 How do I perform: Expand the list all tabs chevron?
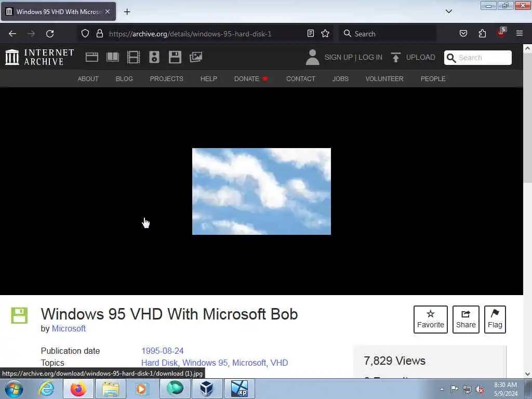pyautogui.click(x=449, y=11)
